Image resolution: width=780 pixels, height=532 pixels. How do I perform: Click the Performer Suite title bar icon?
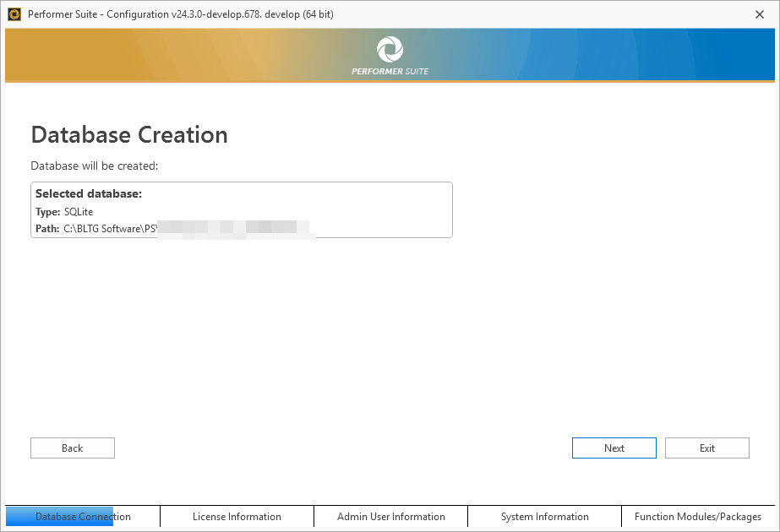[x=14, y=14]
